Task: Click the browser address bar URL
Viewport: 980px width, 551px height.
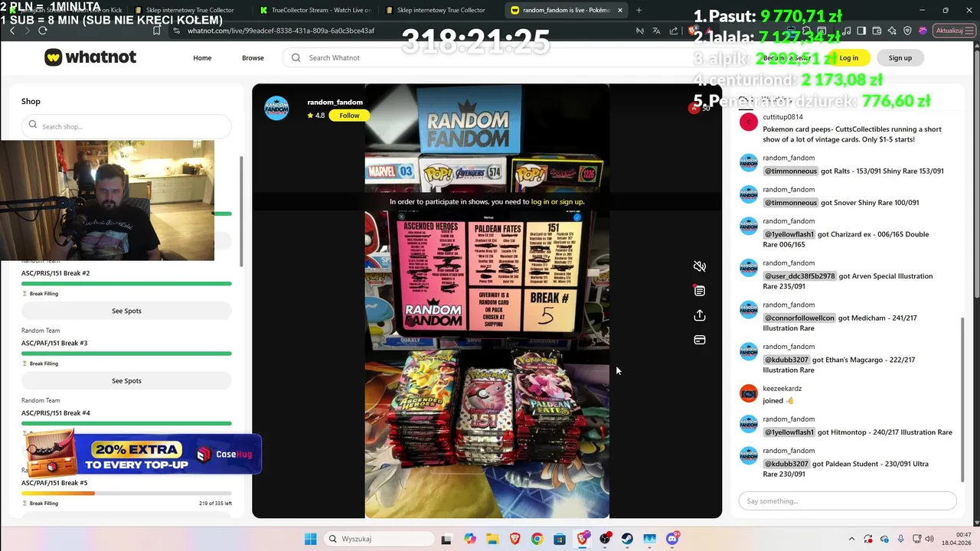Action: coord(281,31)
